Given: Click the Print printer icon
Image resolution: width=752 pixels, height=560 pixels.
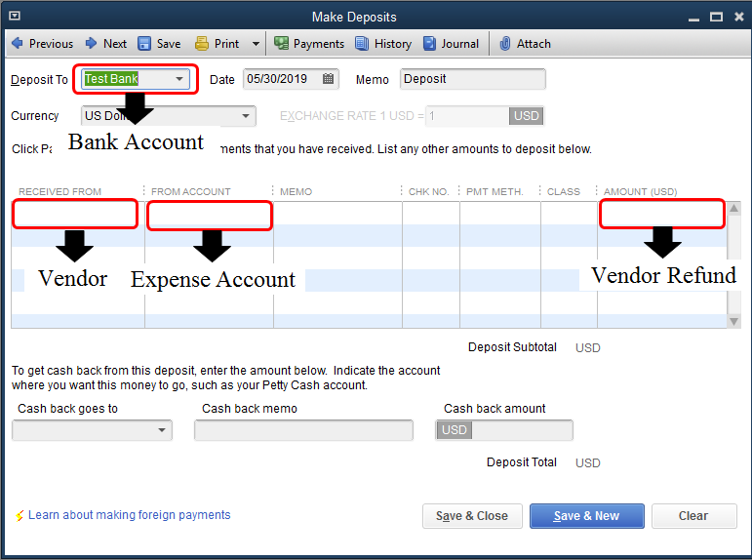Looking at the screenshot, I should [x=202, y=44].
